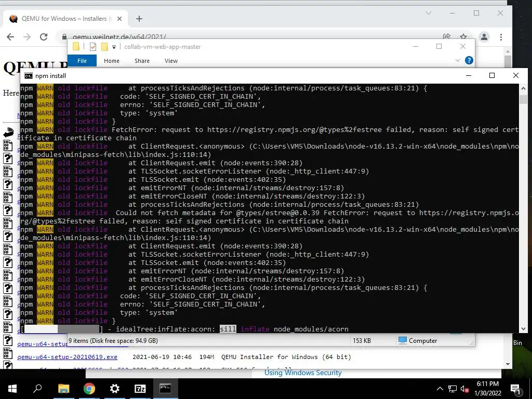Open qemu-w64-setup-20210619.exe link
The width and height of the screenshot is (532, 399).
[x=67, y=357]
